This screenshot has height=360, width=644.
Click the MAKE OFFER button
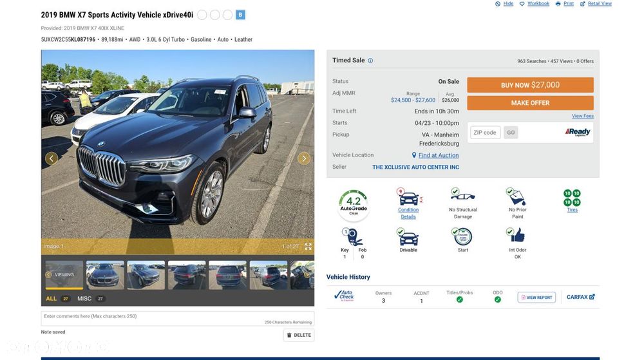point(530,102)
